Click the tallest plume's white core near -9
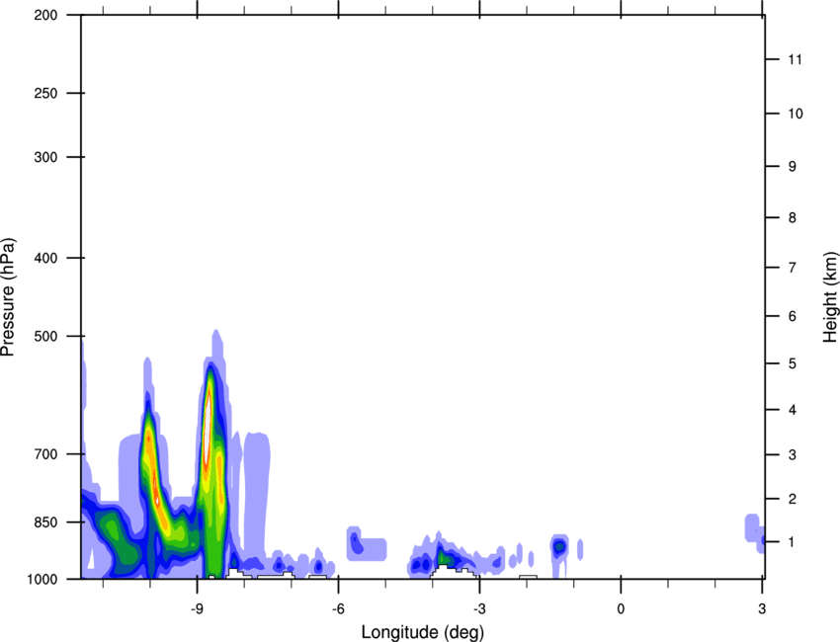840x642 pixels. (208, 429)
